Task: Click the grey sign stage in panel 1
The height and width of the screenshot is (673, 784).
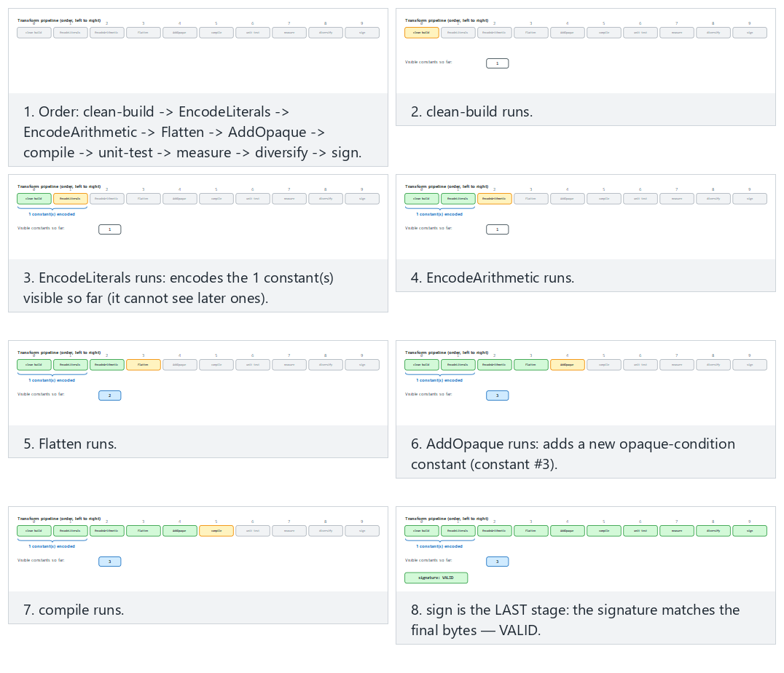Action: [x=363, y=33]
